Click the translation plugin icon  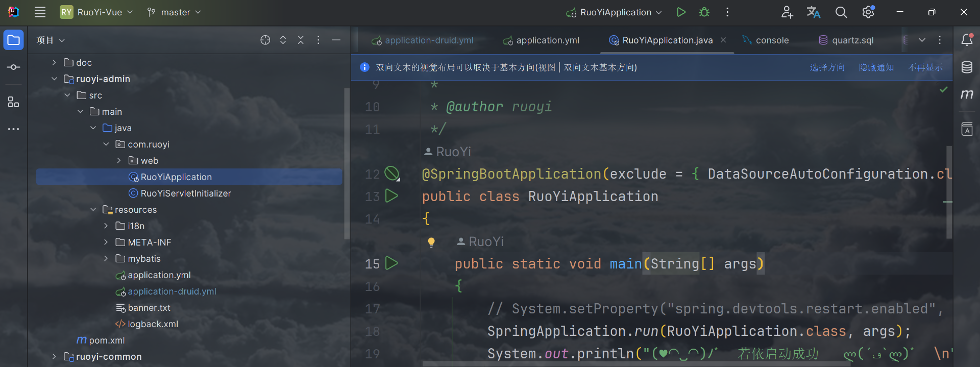point(814,12)
